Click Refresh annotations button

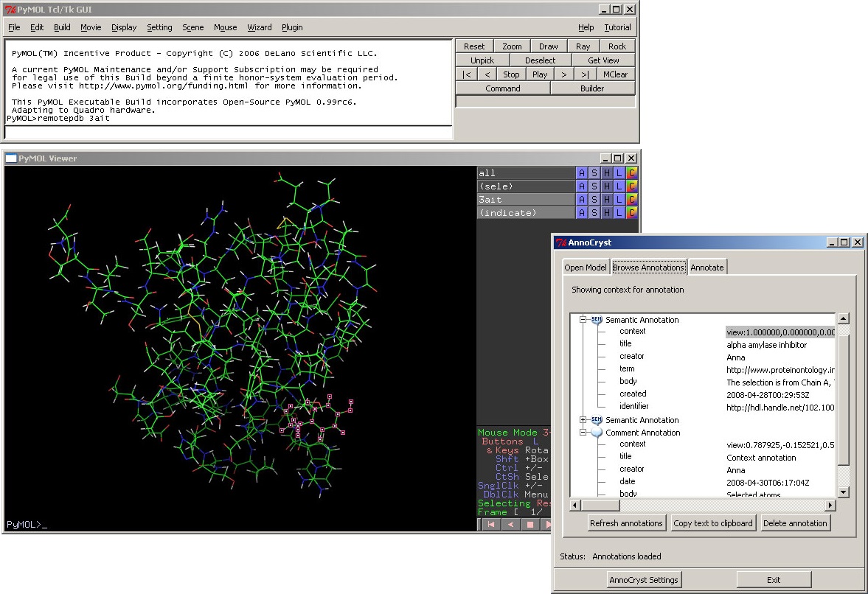pos(626,523)
